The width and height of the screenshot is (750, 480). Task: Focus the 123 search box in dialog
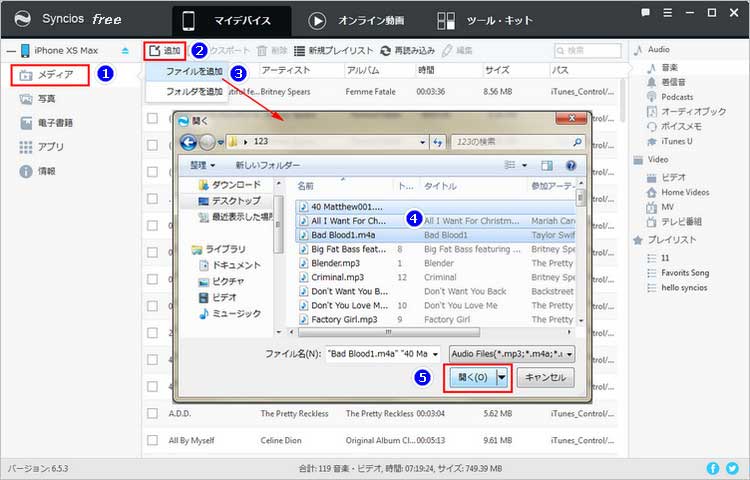518,142
